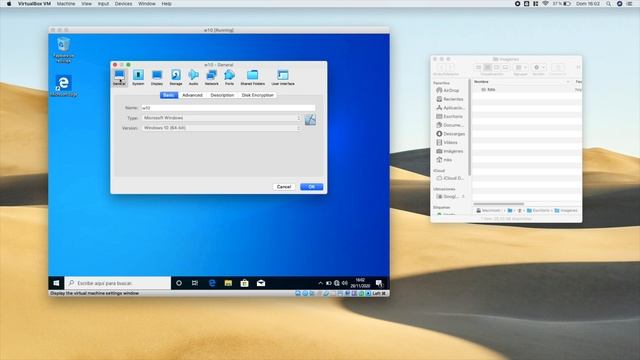Open the Version dropdown showing Windows 10
This screenshot has width=640, height=360.
coord(221,128)
